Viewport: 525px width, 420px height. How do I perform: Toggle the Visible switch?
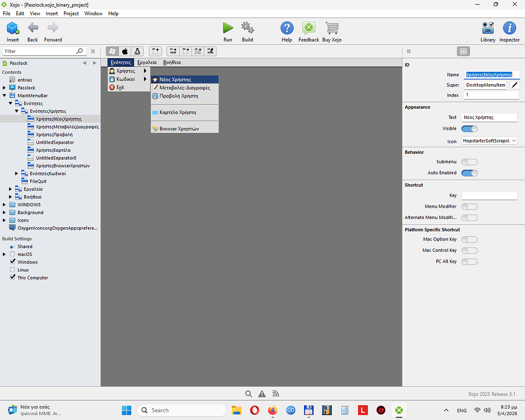coord(470,129)
